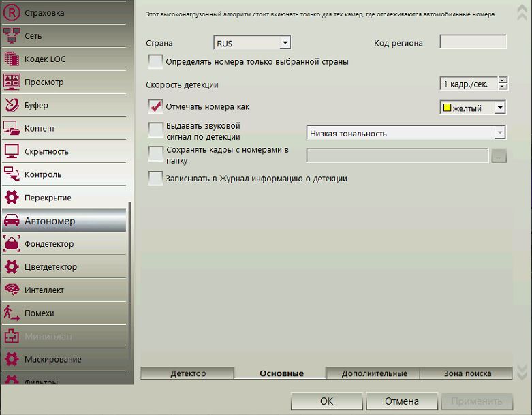Switch to the Основные tab
Image resolution: width=532 pixels, height=415 pixels.
281,373
